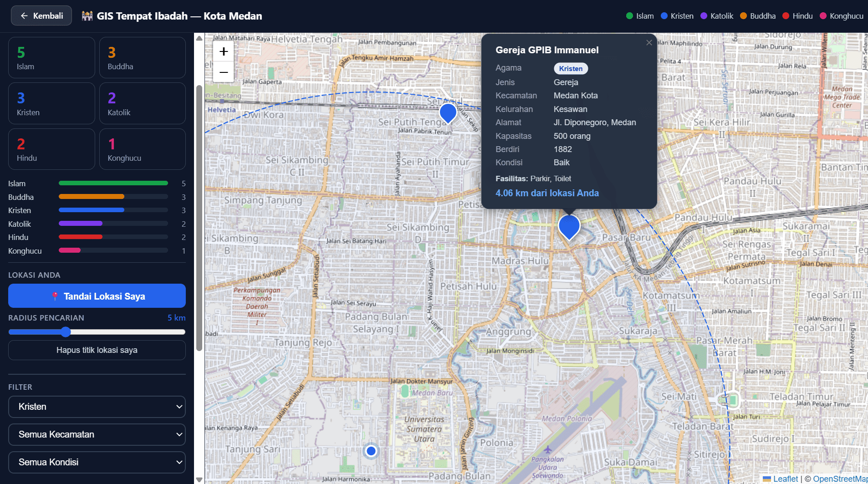Zoom in the map
The height and width of the screenshot is (484, 868).
pyautogui.click(x=224, y=51)
